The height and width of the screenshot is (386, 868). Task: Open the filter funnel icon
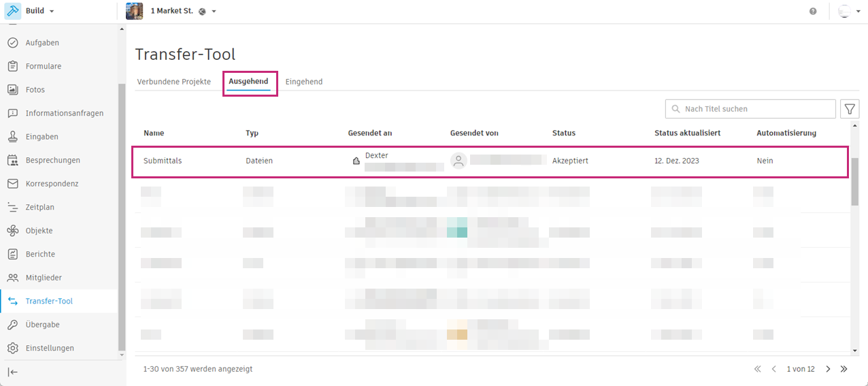pyautogui.click(x=850, y=109)
